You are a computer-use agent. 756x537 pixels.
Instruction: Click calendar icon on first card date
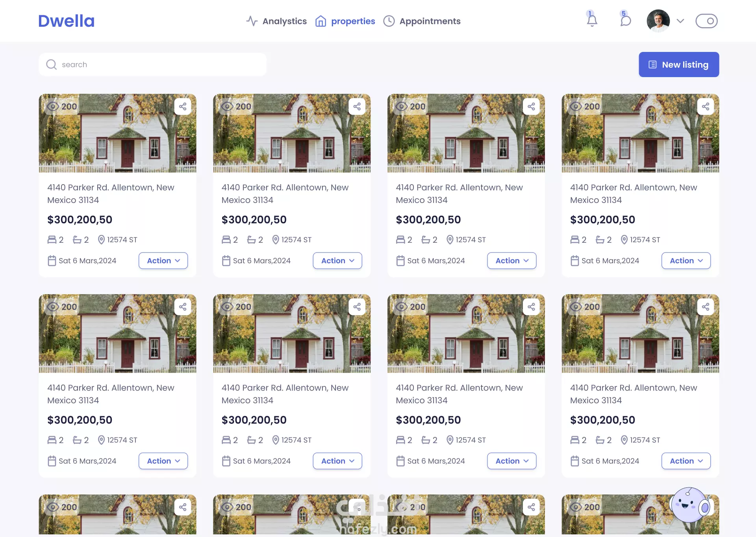tap(52, 261)
